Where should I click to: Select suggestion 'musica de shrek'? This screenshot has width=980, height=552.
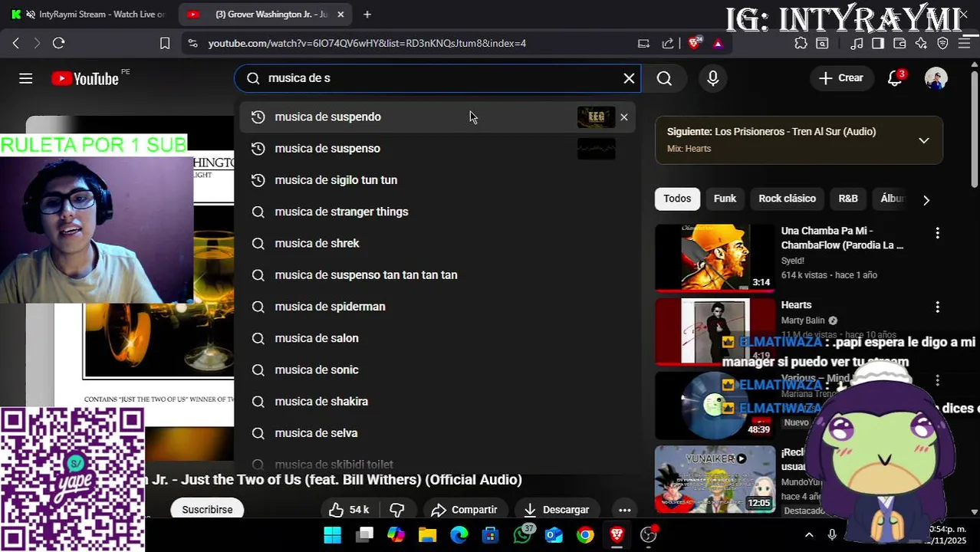tap(437, 243)
